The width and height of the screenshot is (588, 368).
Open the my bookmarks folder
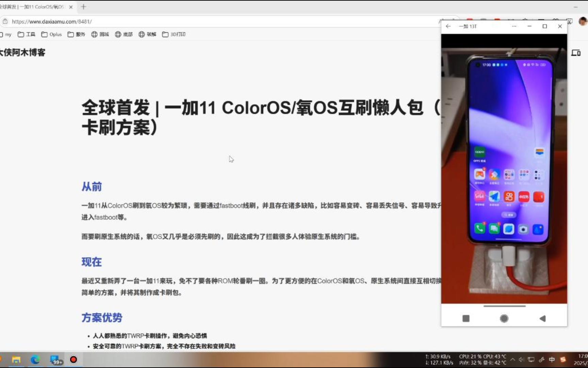pos(6,34)
